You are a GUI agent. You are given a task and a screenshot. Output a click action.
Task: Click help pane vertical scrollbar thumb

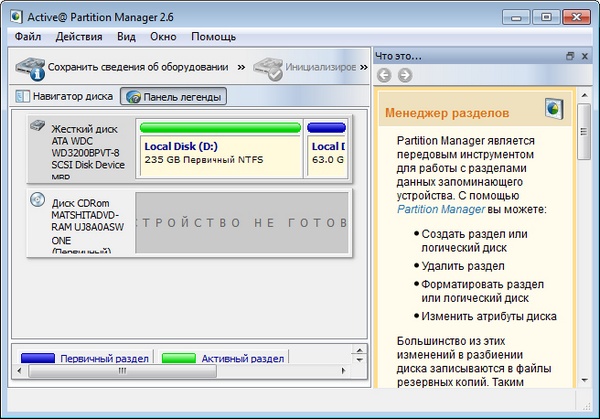coord(584,131)
